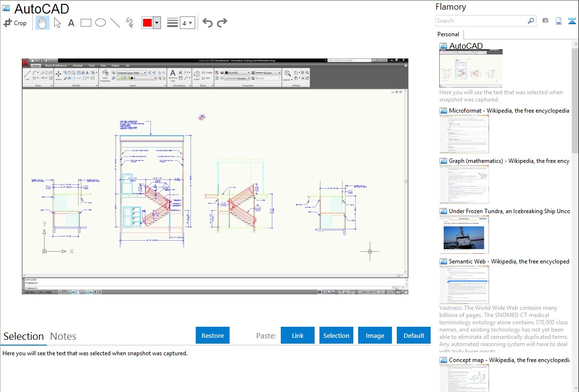The width and height of the screenshot is (579, 392).
Task: Open the line width dropdown showing 4
Action: [x=187, y=23]
